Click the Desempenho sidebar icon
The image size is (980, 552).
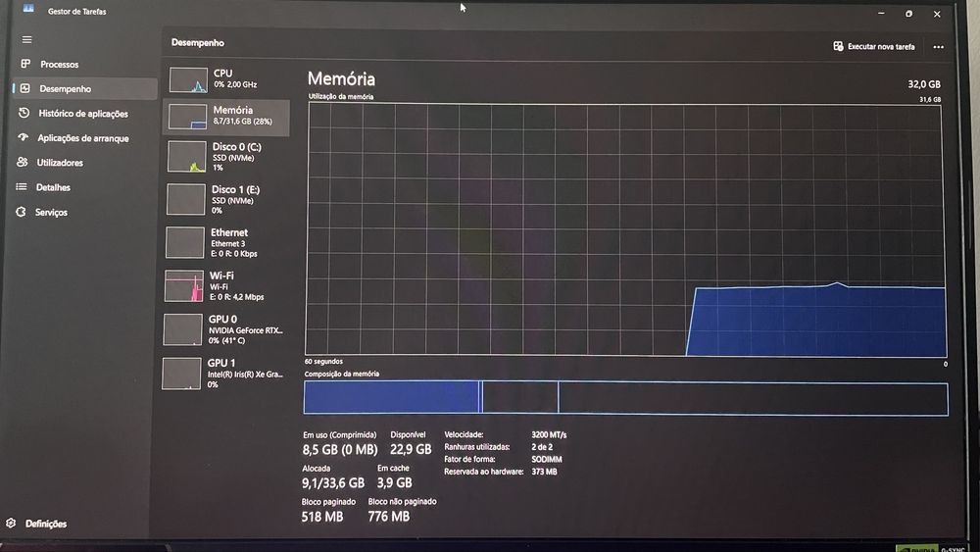coord(25,88)
